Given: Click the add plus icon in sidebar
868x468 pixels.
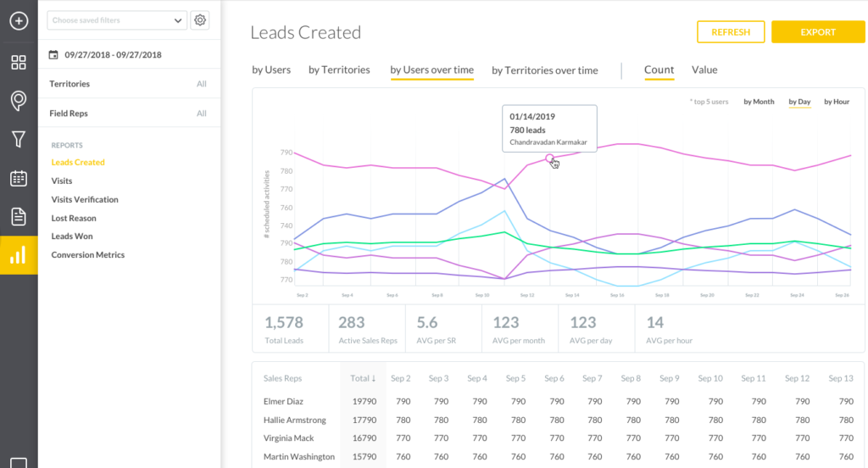Looking at the screenshot, I should coord(19,21).
